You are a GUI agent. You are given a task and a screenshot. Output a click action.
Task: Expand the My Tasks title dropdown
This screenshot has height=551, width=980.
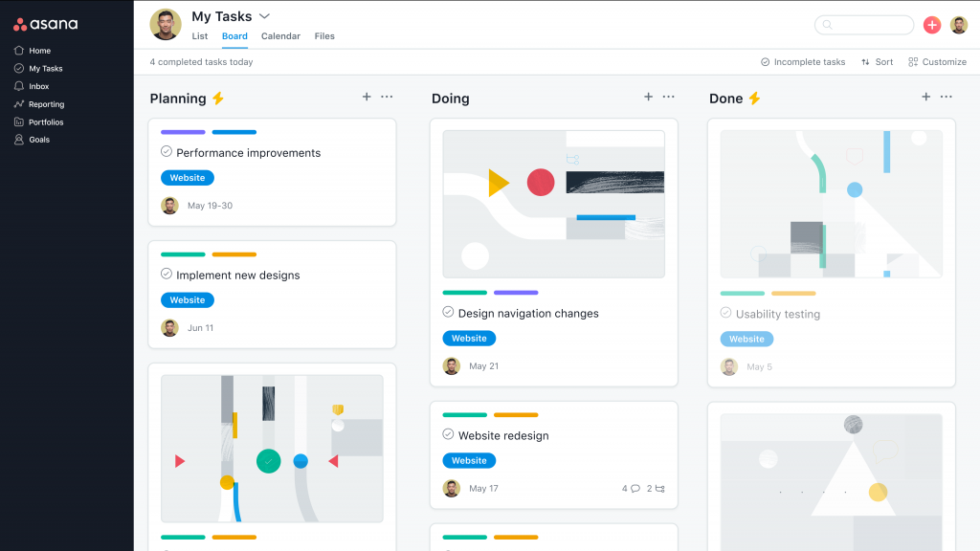(x=265, y=16)
